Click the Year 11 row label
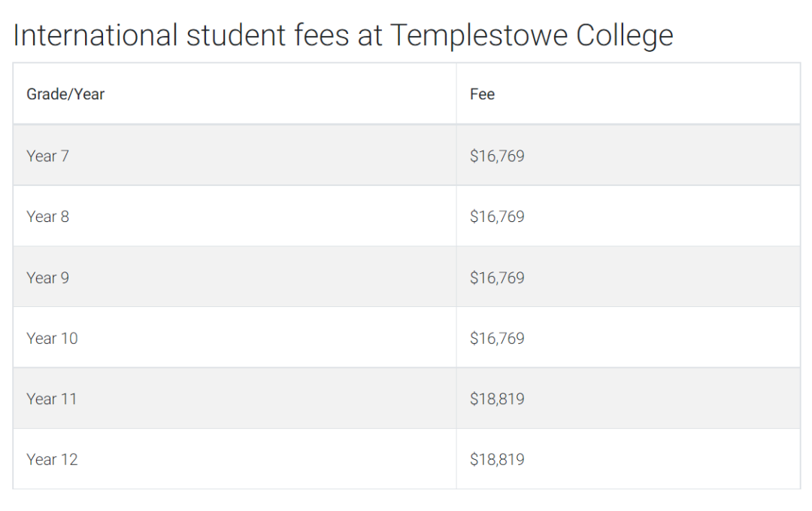Screen dimensions: 812x511 click(51, 399)
